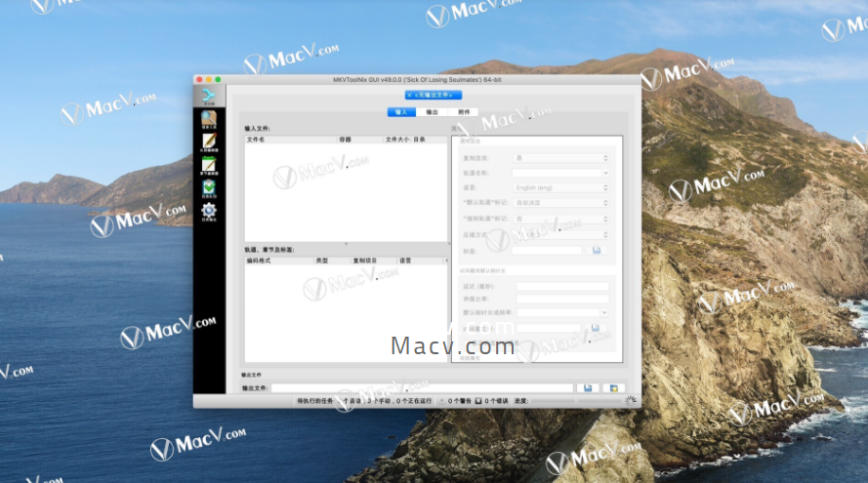Viewport: 868px width, 483px height.
Task: Open the multiplexer tool in the sidebar
Action: pos(209,97)
